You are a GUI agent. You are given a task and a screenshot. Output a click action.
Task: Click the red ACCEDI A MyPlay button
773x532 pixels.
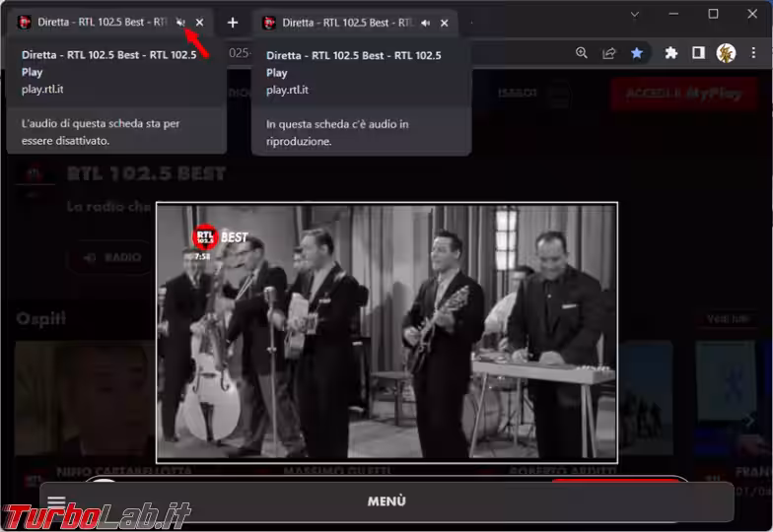(684, 93)
